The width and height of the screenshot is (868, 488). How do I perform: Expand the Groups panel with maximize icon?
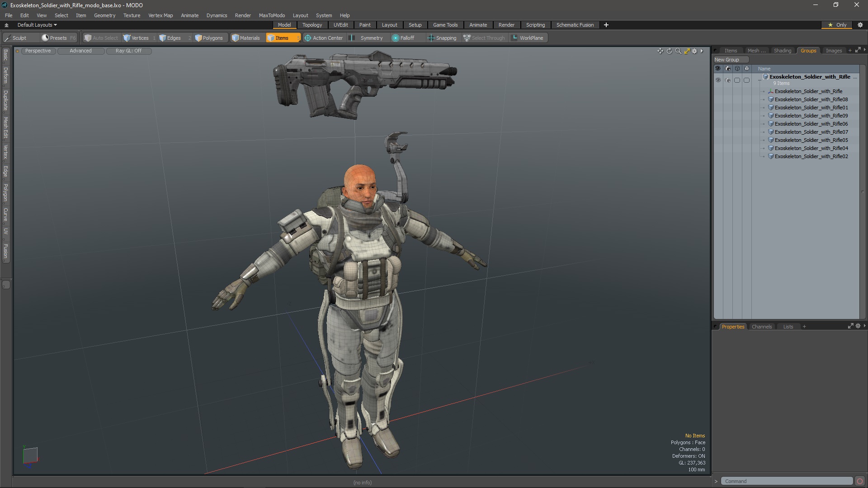coord(858,50)
